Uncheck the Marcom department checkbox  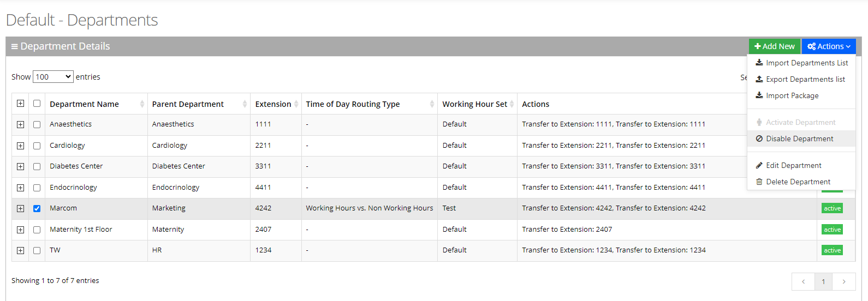coord(37,208)
